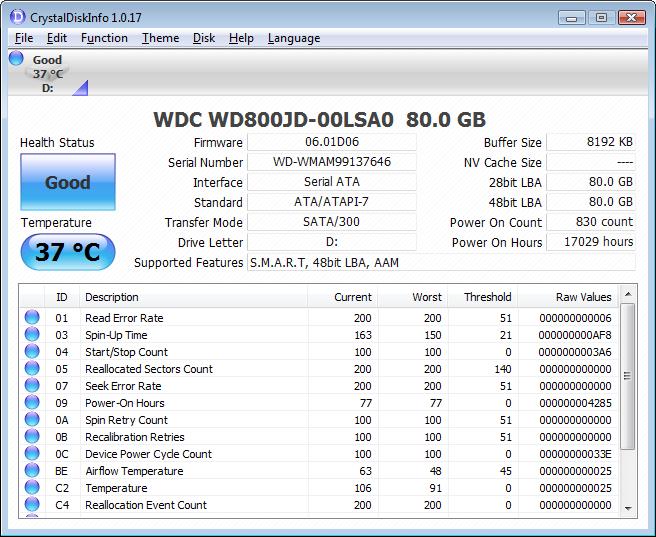Open the File menu
Image resolution: width=656 pixels, height=537 pixels.
coord(24,38)
